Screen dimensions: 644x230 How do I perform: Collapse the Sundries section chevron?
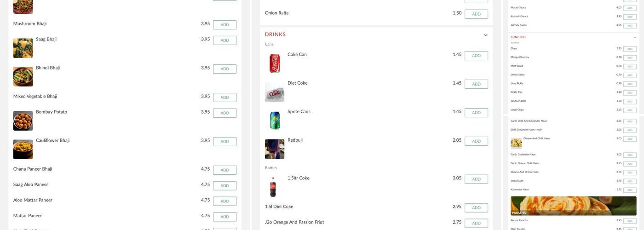[x=635, y=37]
